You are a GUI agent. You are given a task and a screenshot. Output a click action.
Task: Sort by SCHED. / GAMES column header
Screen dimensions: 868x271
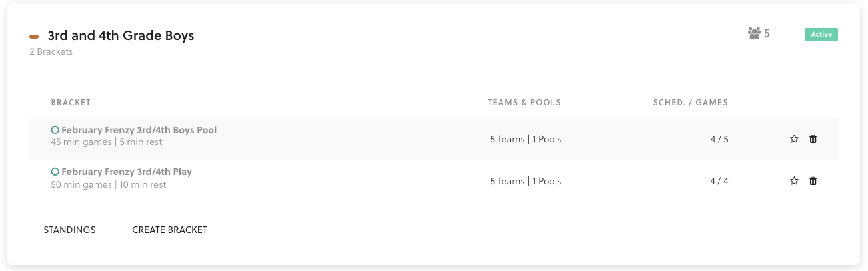pos(691,103)
